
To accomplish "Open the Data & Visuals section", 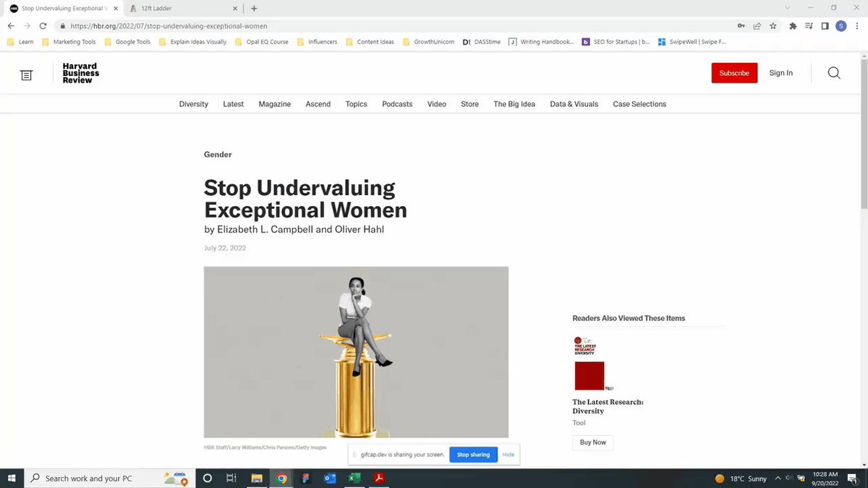I will (x=574, y=104).
